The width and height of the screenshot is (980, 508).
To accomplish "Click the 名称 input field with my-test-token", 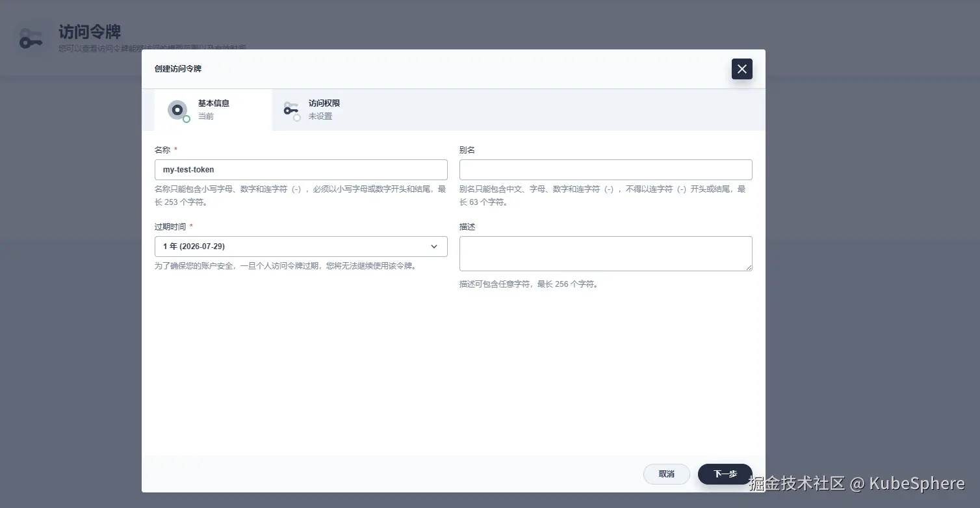I will [301, 170].
